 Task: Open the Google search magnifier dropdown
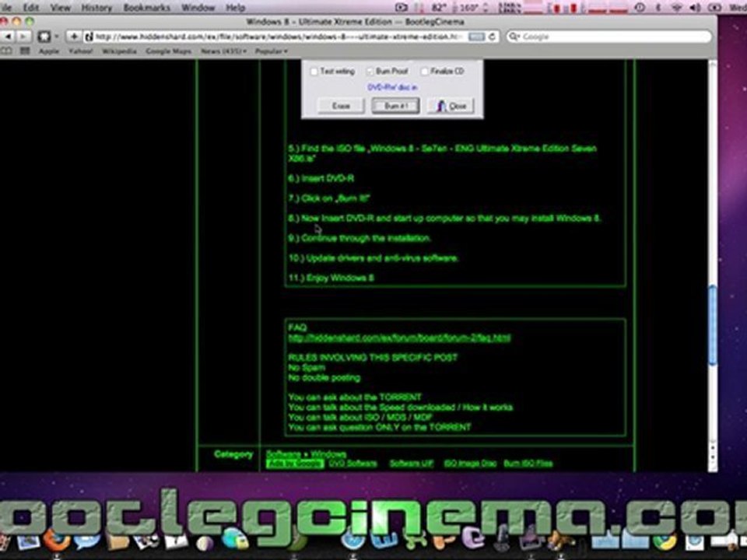514,37
